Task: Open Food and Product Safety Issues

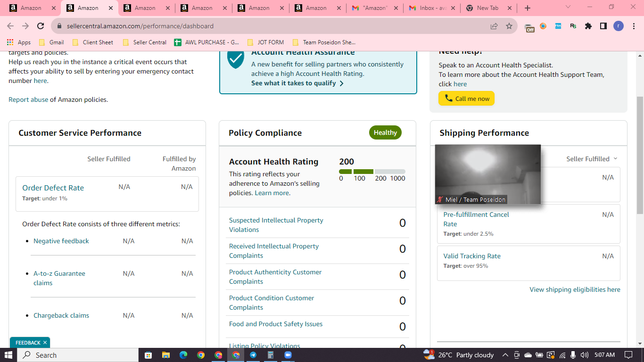Action: 276,324
